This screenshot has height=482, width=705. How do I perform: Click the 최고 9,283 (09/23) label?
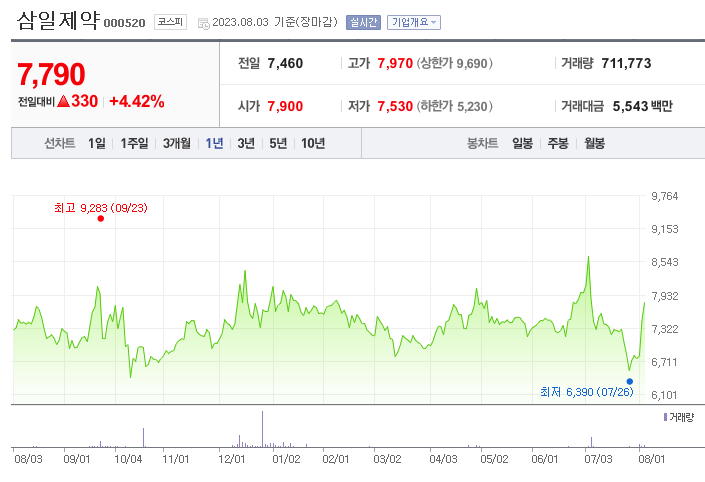click(x=101, y=208)
